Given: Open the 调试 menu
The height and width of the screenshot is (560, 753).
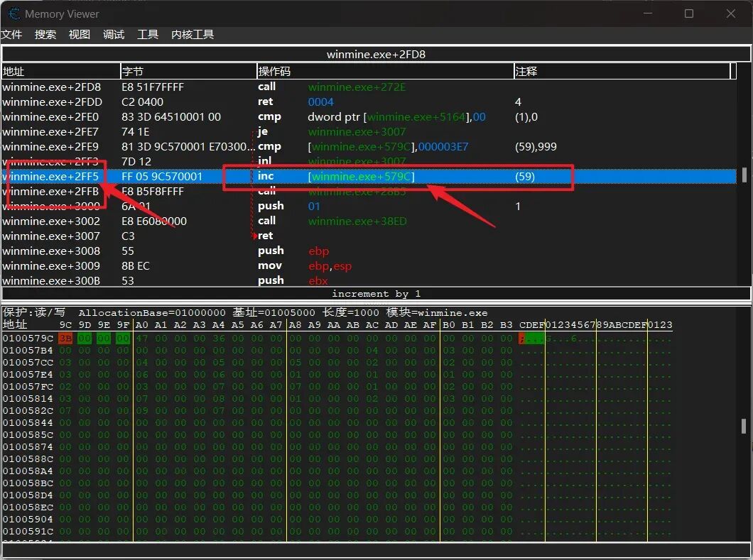Looking at the screenshot, I should [x=114, y=34].
